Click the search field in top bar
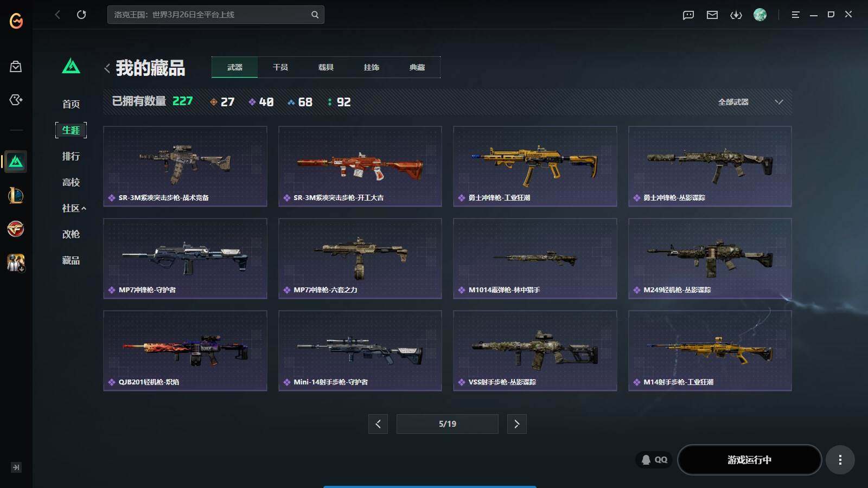Viewport: 868px width, 488px height. [216, 15]
